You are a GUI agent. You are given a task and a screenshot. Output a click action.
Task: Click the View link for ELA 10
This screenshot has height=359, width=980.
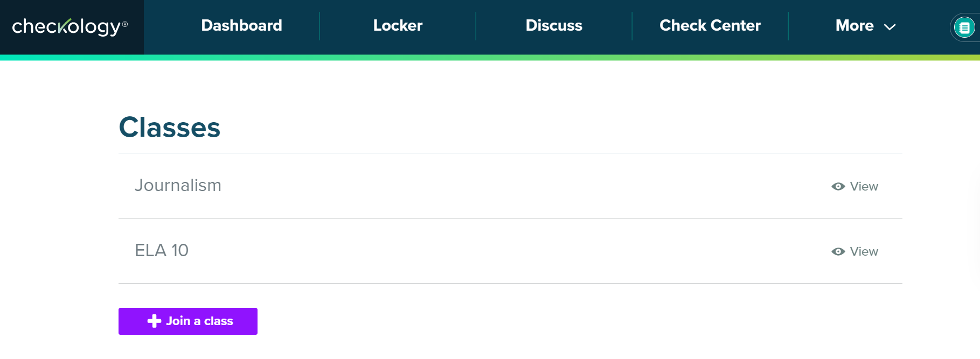(864, 251)
